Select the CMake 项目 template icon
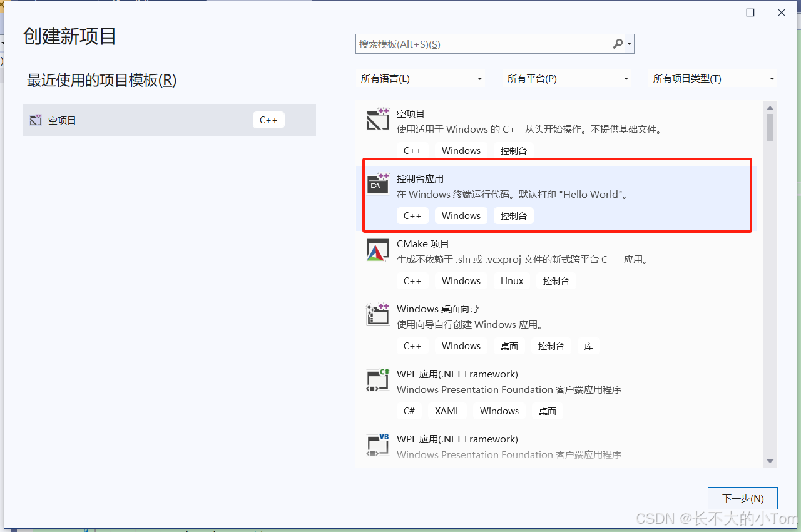This screenshot has width=801, height=532. (377, 250)
